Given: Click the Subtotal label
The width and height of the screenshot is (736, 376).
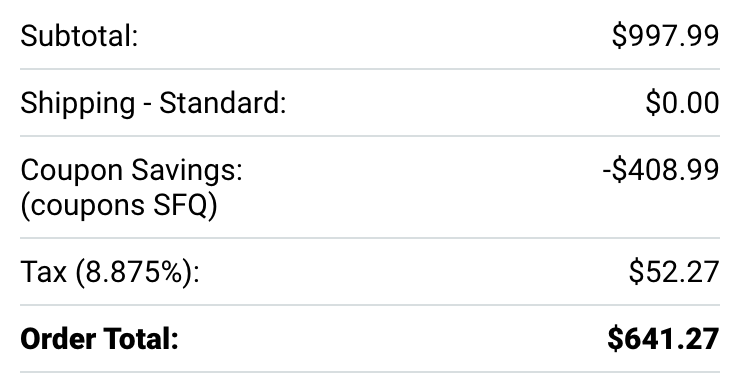Looking at the screenshot, I should [79, 36].
